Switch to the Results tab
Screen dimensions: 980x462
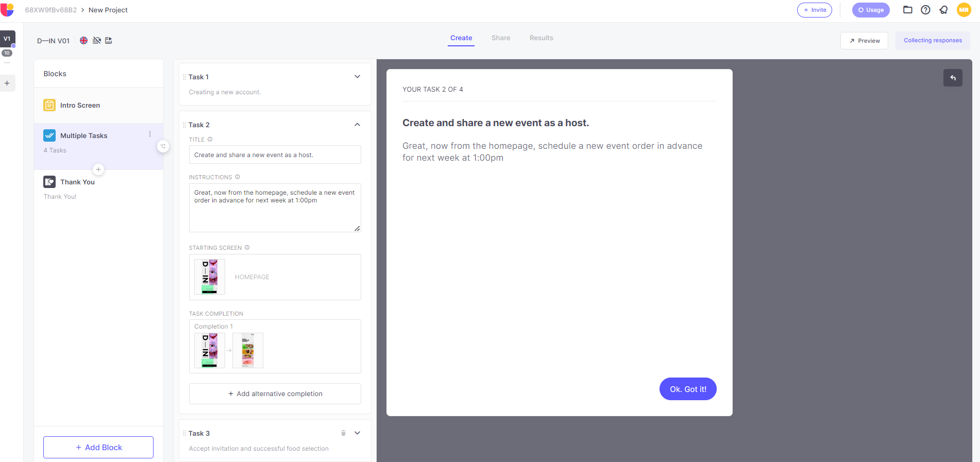541,38
